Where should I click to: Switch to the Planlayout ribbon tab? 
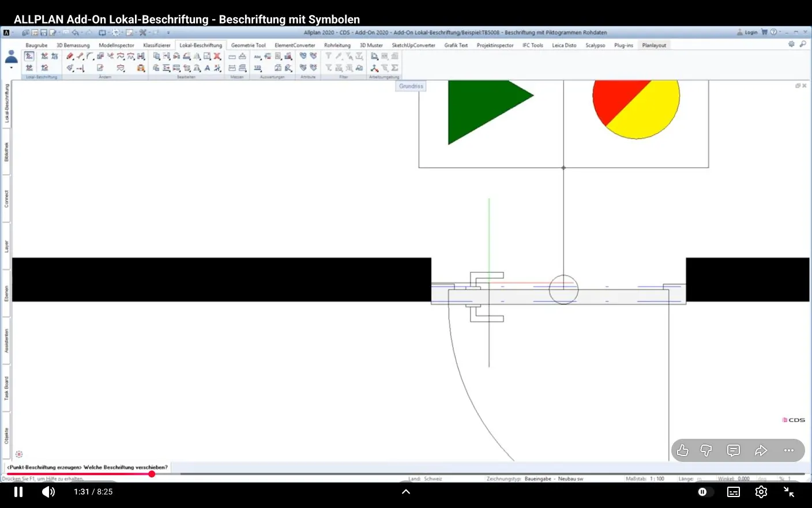click(654, 45)
